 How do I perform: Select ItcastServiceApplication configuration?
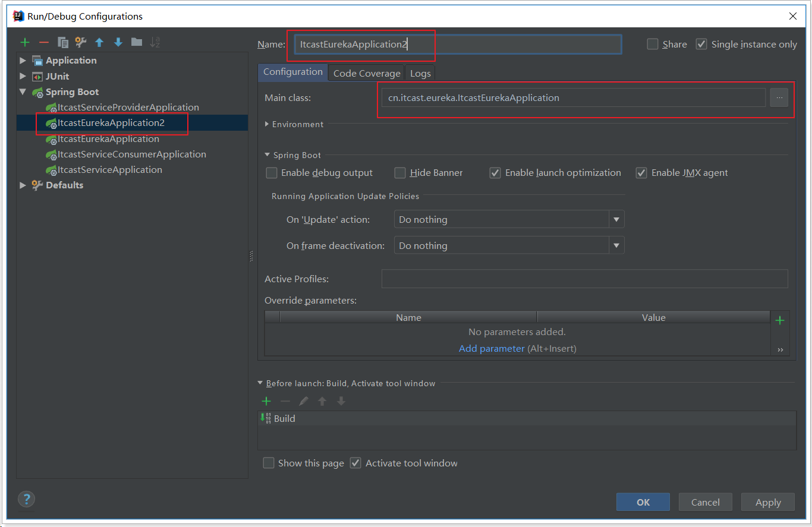[x=110, y=170]
